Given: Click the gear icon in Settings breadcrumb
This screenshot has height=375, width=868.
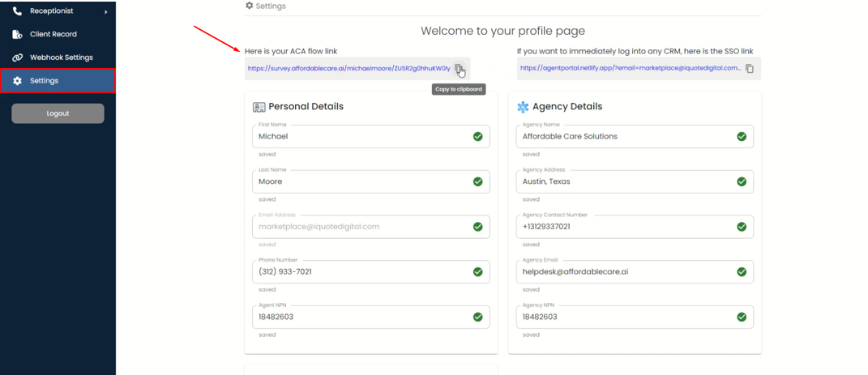Looking at the screenshot, I should pyautogui.click(x=249, y=6).
